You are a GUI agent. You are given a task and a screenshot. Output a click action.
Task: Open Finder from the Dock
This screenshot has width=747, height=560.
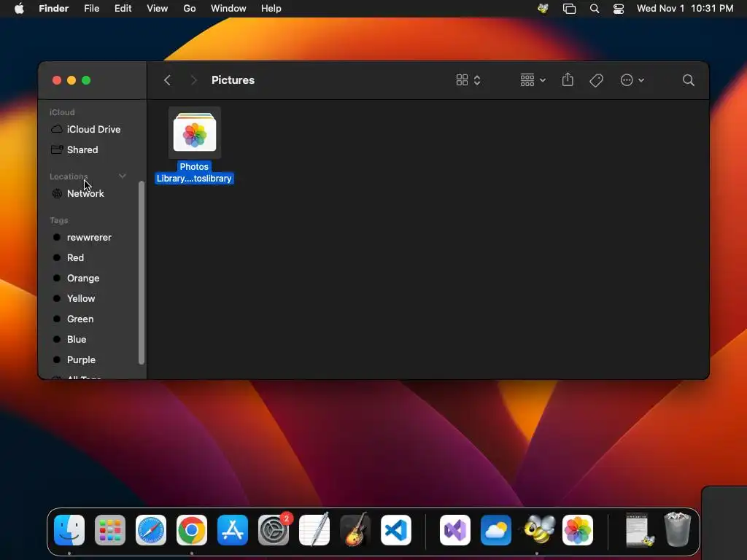(69, 530)
